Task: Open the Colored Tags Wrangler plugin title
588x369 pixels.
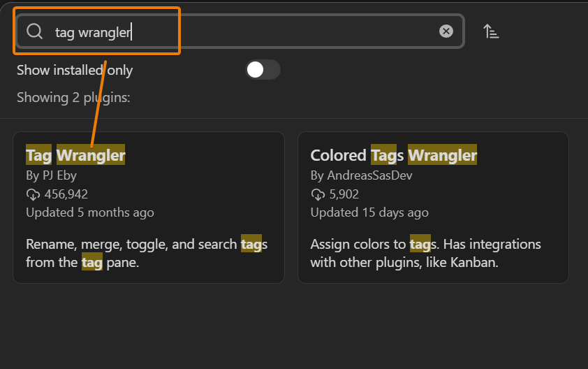Action: pyautogui.click(x=393, y=155)
